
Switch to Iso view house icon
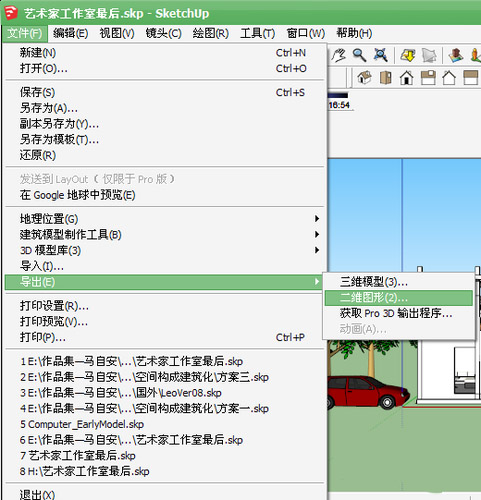point(364,78)
